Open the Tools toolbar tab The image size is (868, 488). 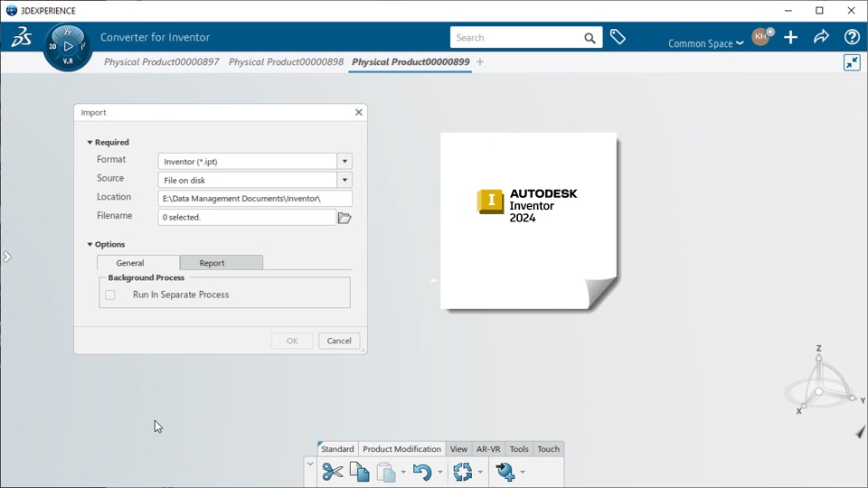519,449
